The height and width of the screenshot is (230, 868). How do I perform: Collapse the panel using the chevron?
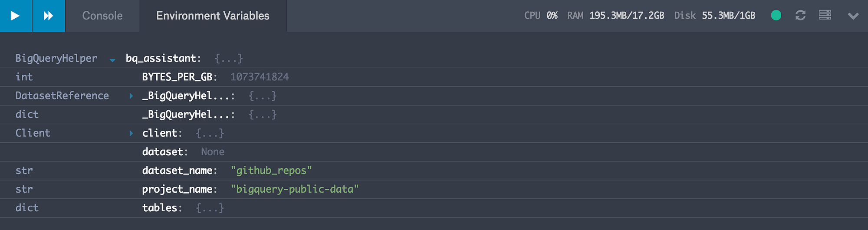[x=853, y=16]
